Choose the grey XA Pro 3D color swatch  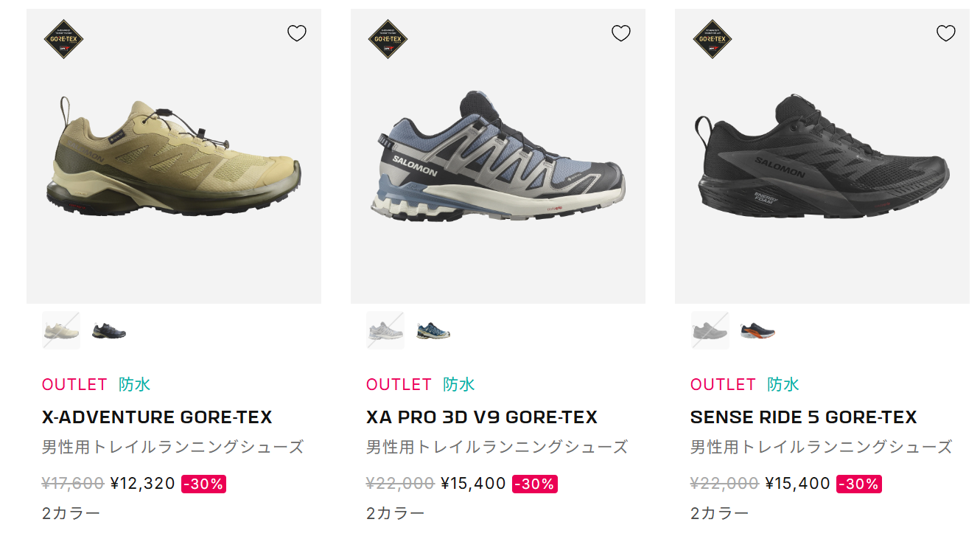click(x=385, y=330)
